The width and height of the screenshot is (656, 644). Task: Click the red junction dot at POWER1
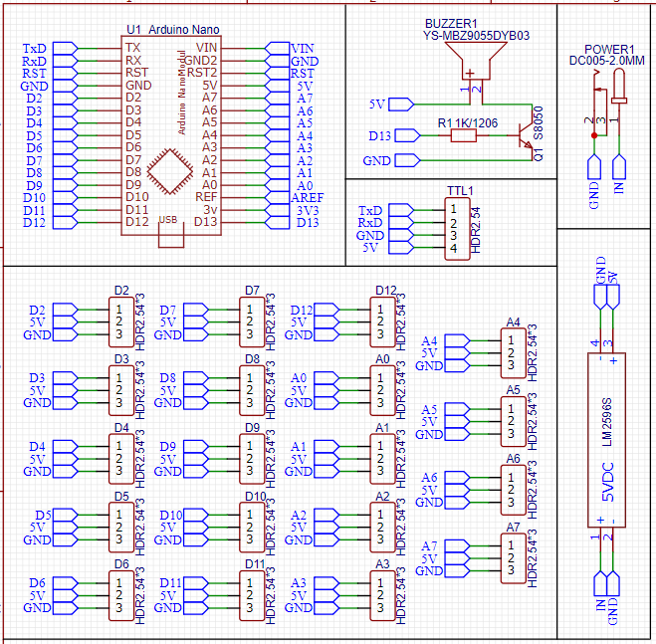tap(594, 135)
